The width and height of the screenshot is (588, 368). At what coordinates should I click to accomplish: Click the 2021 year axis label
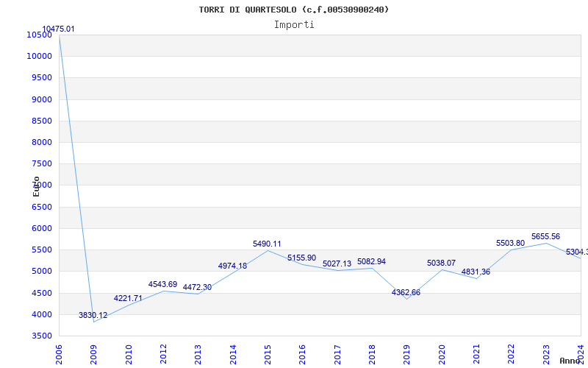476,355
